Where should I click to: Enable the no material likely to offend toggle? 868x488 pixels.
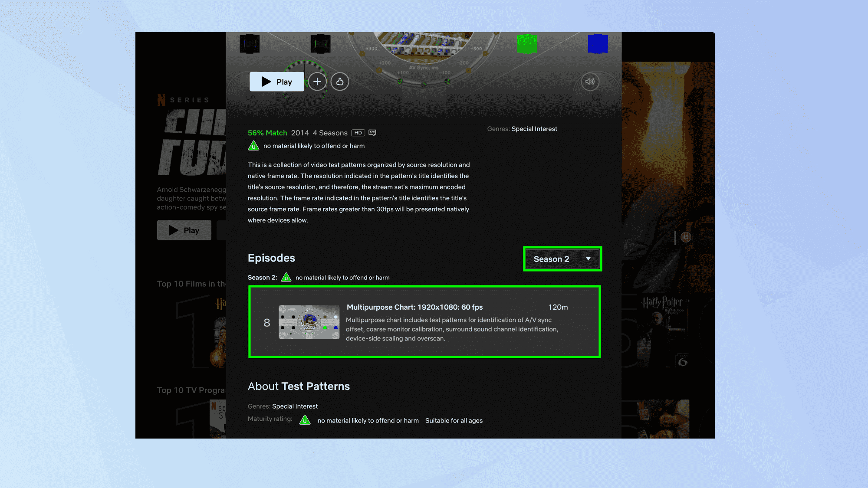pyautogui.click(x=253, y=145)
